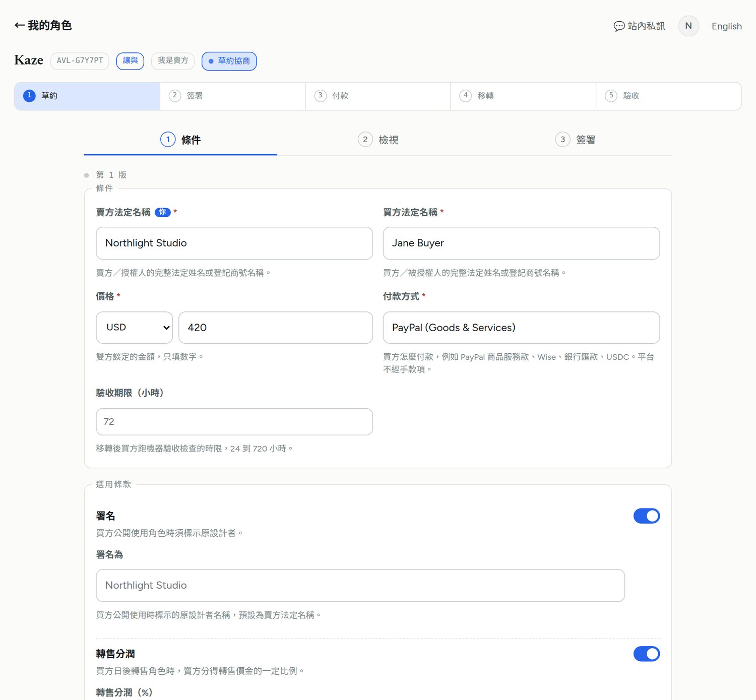Select the 移轉 stage step

[x=523, y=96]
